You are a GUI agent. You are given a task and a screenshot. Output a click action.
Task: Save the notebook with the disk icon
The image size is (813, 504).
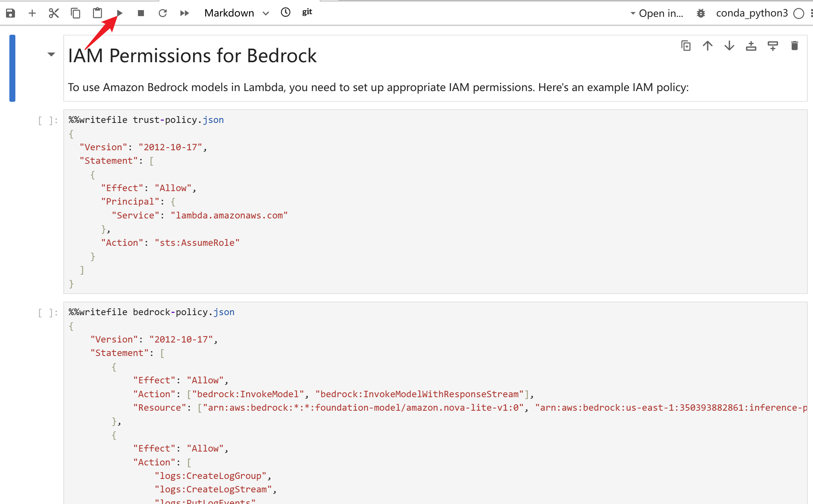pos(10,13)
